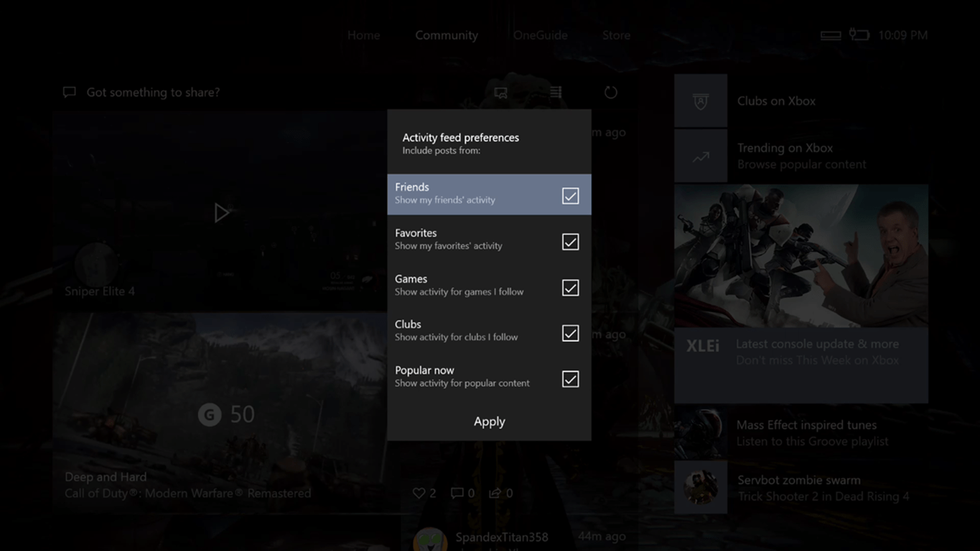Open the Clubs on Xbox shield icon
The width and height of the screenshot is (980, 551).
tap(701, 101)
